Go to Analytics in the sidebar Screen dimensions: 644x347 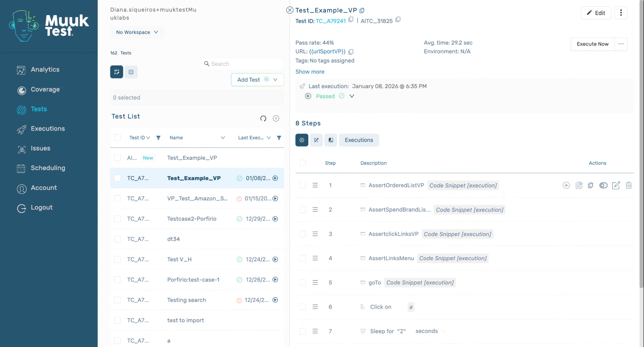[x=45, y=70]
